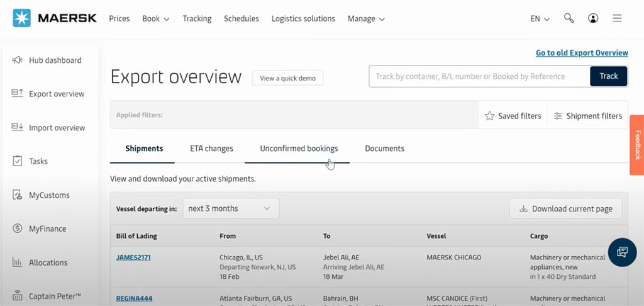This screenshot has height=306, width=644.
Task: Switch to the Unconfirmed bookings tab
Action: (x=299, y=149)
